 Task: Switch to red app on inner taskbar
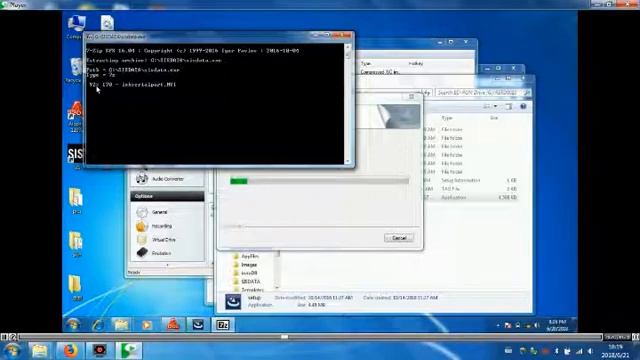(173, 325)
